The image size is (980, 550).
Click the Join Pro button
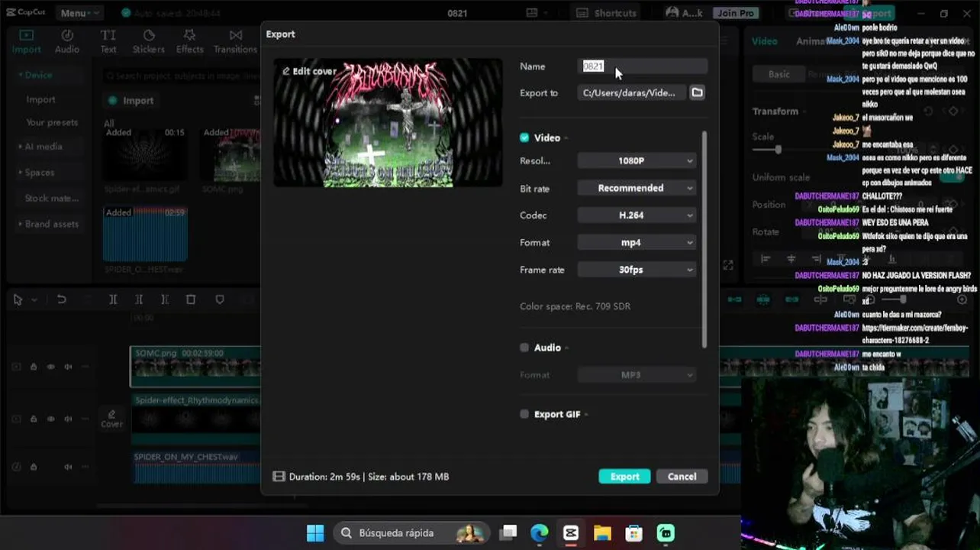(736, 13)
